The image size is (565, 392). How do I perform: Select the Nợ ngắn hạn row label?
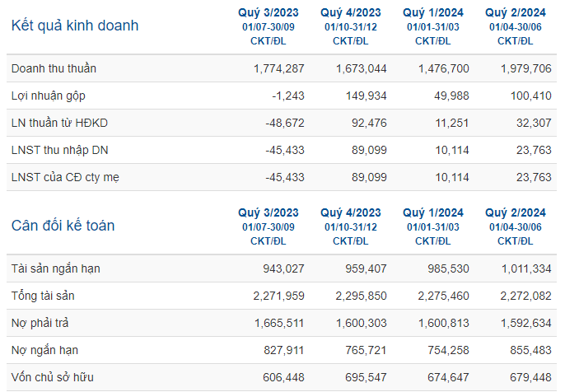[x=44, y=350]
